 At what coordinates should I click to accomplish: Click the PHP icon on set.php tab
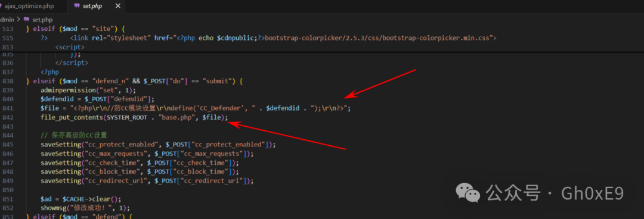click(77, 6)
